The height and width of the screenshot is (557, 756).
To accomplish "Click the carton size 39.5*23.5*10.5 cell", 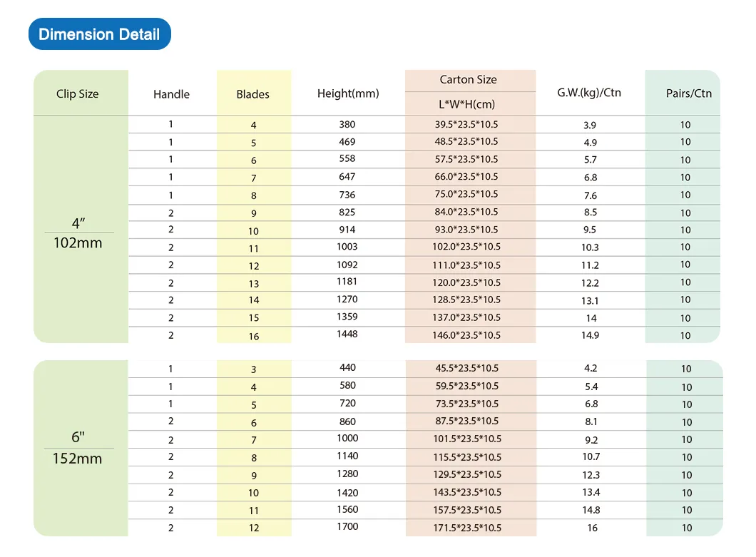I will pos(469,124).
